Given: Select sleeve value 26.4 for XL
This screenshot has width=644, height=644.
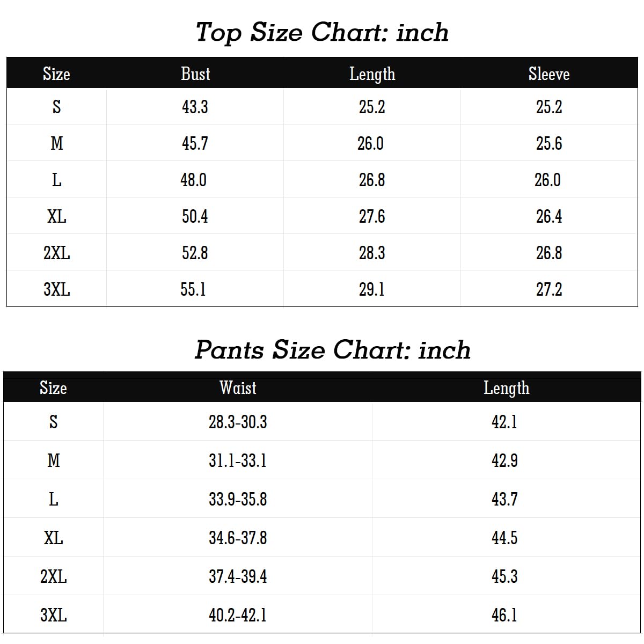Looking at the screenshot, I should 549,216.
